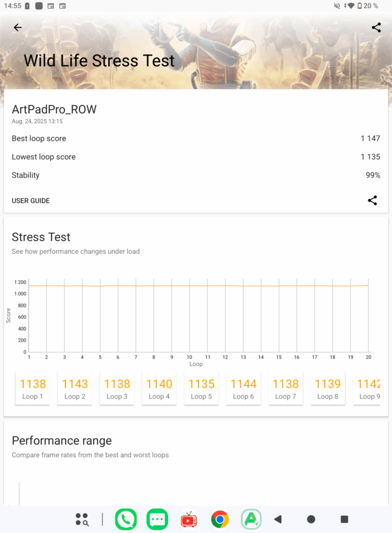Open the USER GUIDE link

(x=31, y=201)
